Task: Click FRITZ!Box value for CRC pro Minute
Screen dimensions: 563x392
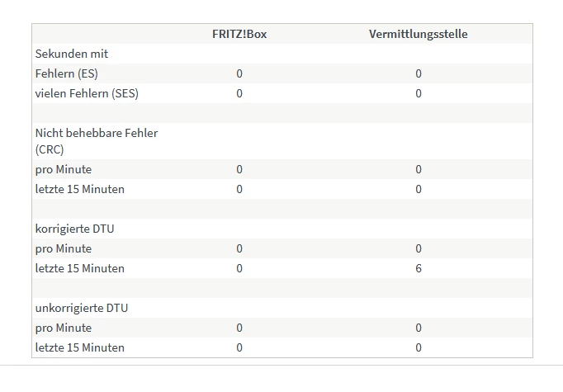Action: pyautogui.click(x=239, y=169)
